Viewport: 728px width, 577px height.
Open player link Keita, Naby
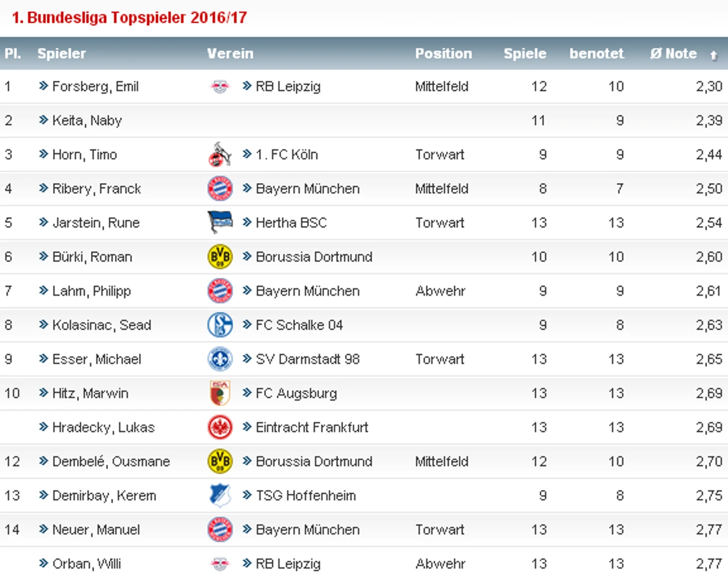click(87, 121)
